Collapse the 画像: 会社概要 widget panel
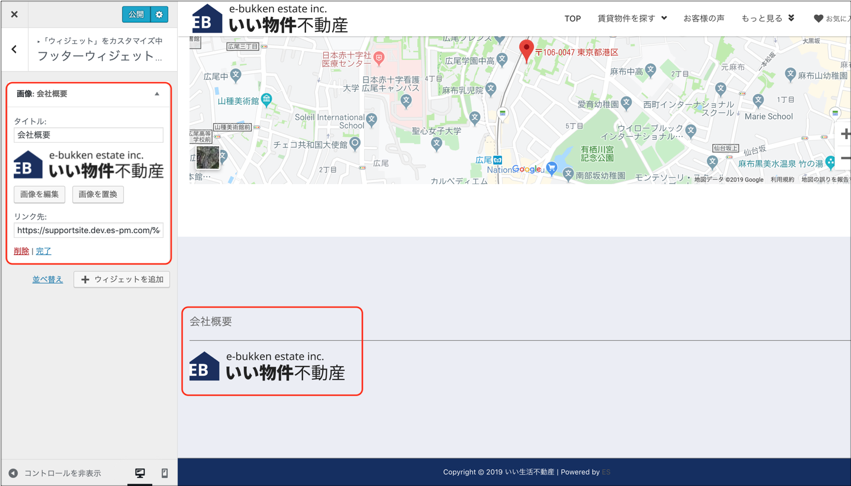The height and width of the screenshot is (486, 851). coord(157,94)
